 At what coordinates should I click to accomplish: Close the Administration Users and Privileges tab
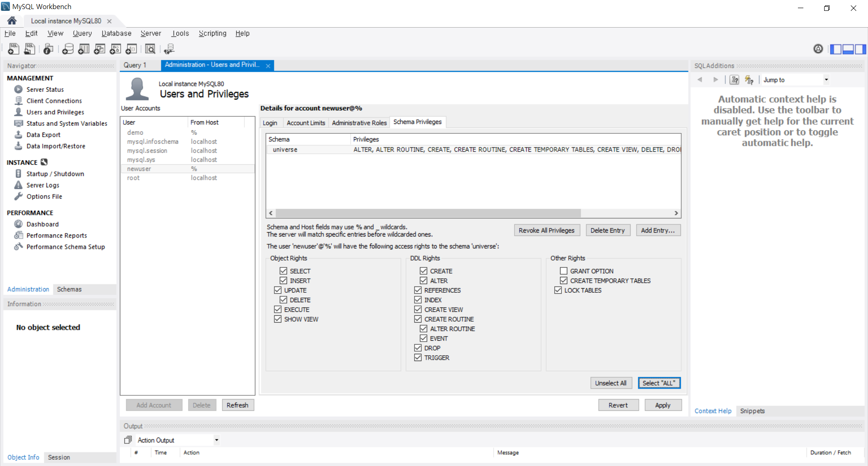pos(268,66)
